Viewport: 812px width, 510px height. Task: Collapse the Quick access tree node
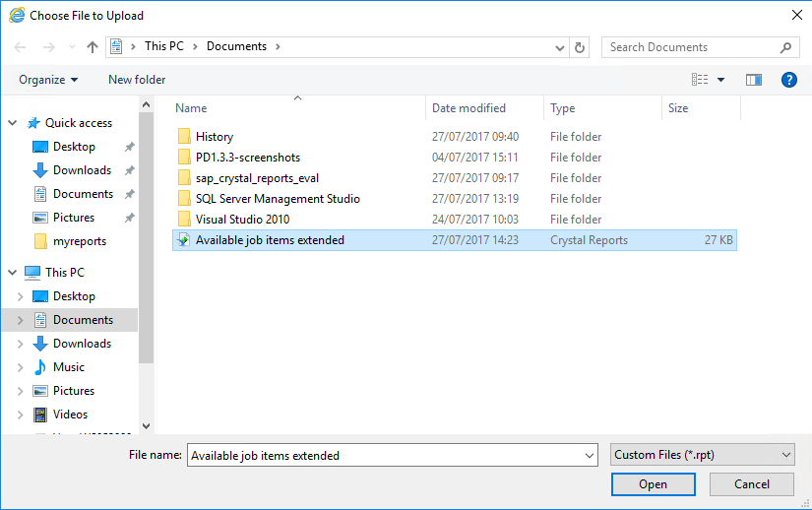click(13, 123)
